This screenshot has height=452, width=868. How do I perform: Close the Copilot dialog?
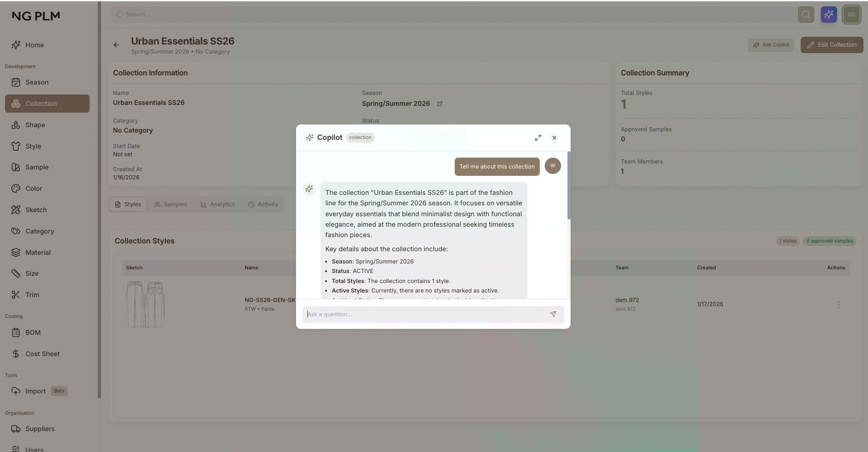tap(554, 138)
